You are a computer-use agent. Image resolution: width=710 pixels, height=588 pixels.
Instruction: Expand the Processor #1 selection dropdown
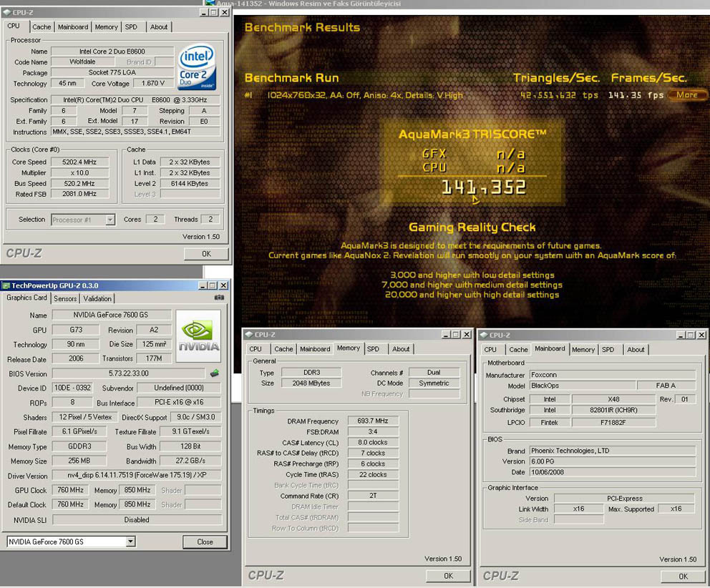110,220
